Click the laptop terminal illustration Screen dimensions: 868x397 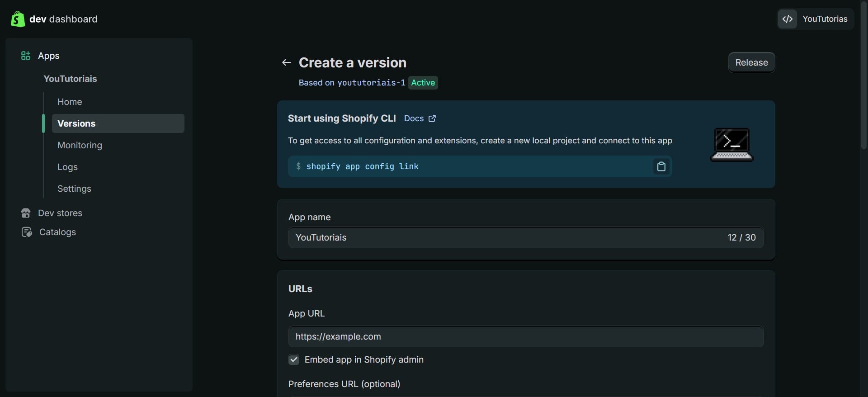click(731, 145)
